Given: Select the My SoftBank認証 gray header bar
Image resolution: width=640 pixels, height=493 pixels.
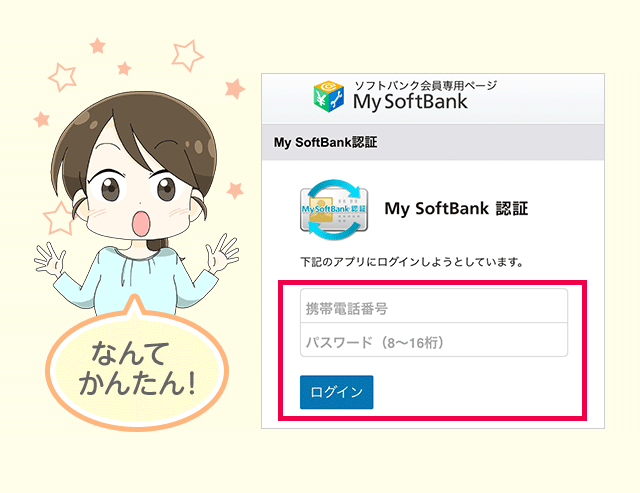Looking at the screenshot, I should pos(433,142).
